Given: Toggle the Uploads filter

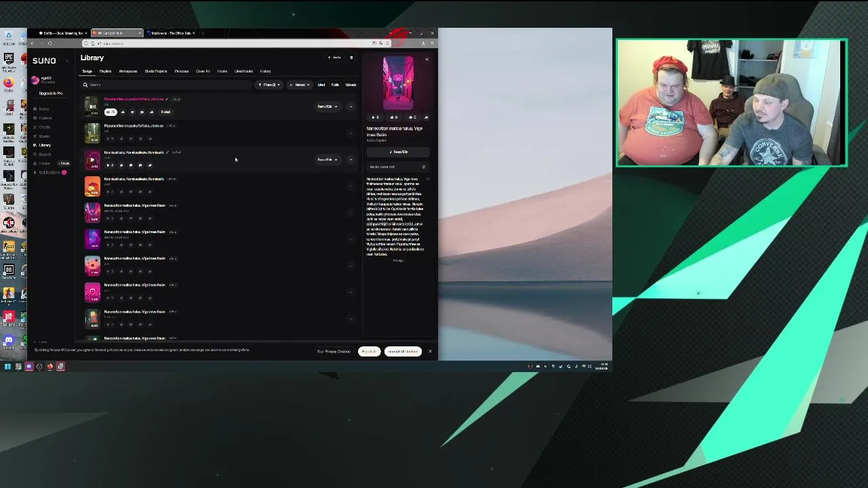Looking at the screenshot, I should point(351,85).
